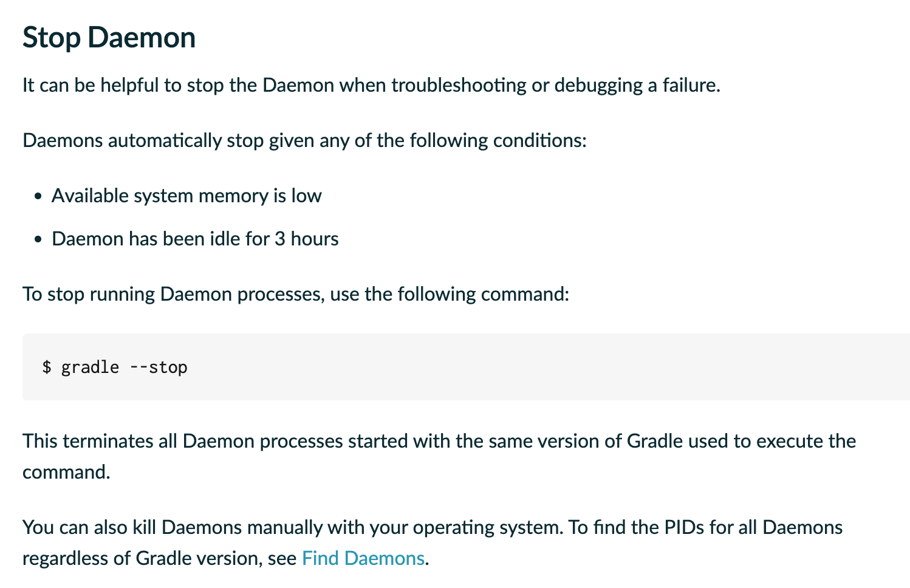
Task: Click the bullet dot before Daemon has been idle
Action: click(38, 239)
